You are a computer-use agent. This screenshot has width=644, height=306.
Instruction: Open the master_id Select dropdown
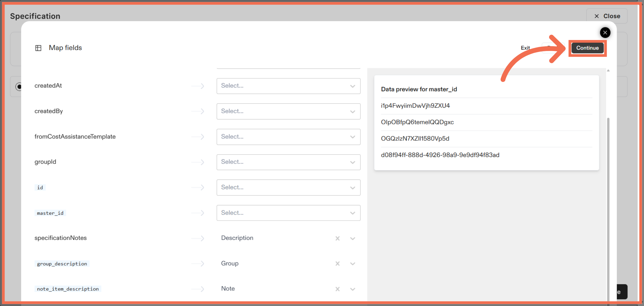288,213
